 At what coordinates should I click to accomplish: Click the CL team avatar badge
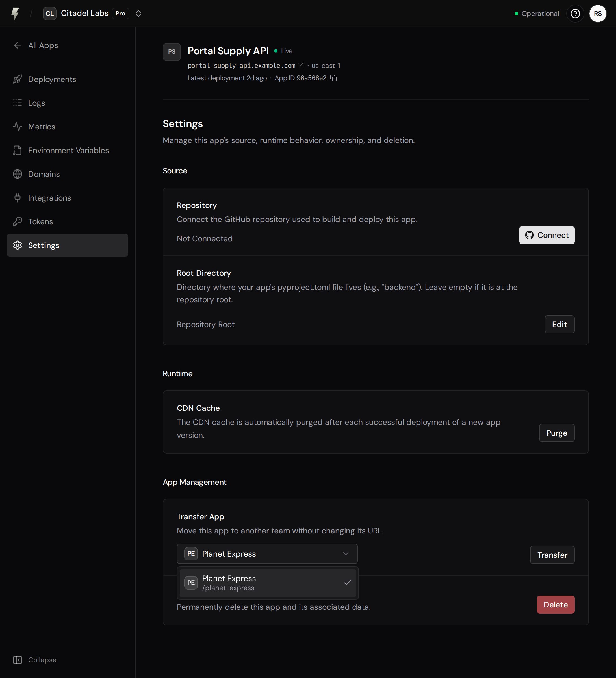click(x=49, y=14)
